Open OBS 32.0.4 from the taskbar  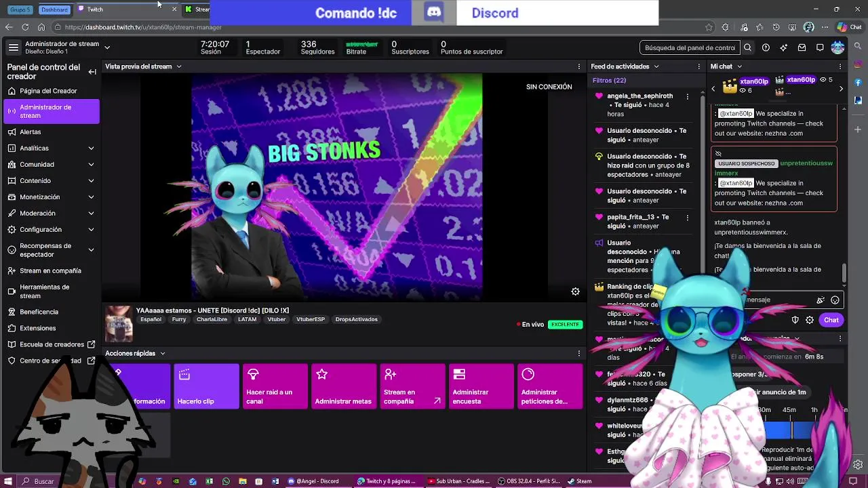528,481
